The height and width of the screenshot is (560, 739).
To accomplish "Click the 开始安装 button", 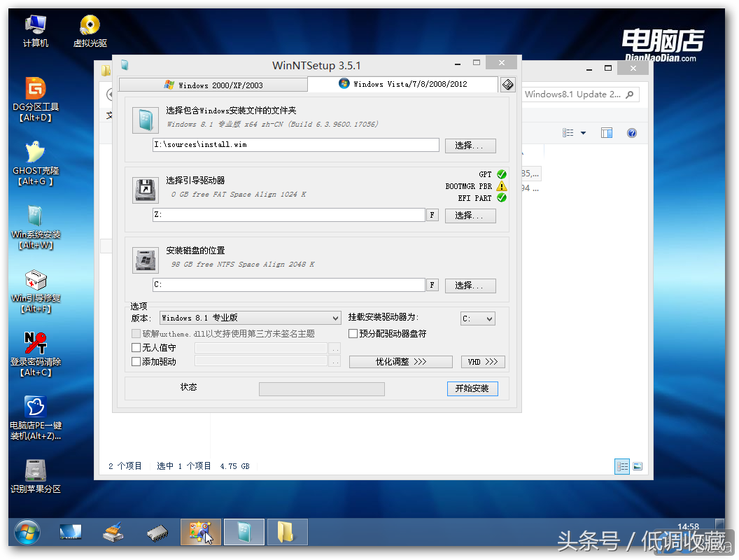I will 472,388.
